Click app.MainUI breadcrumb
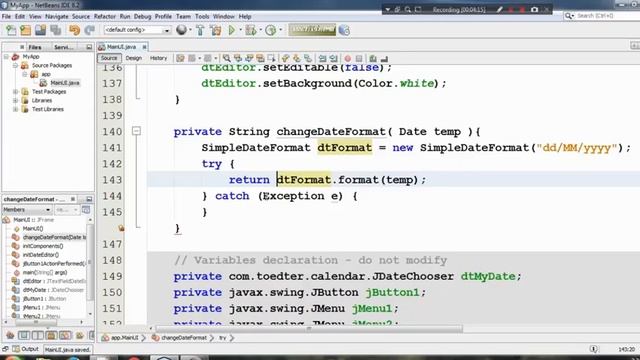This screenshot has height=360, width=640. pyautogui.click(x=120, y=338)
